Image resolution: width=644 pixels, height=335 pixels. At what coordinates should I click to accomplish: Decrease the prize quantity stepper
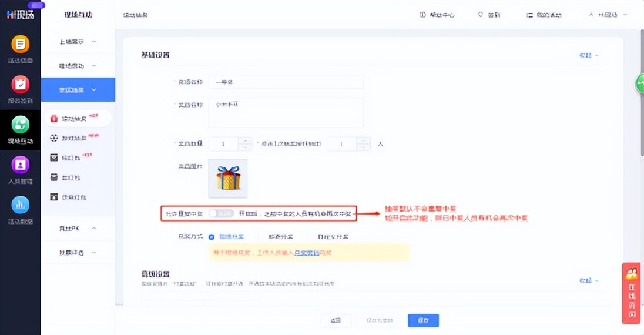tap(245, 147)
